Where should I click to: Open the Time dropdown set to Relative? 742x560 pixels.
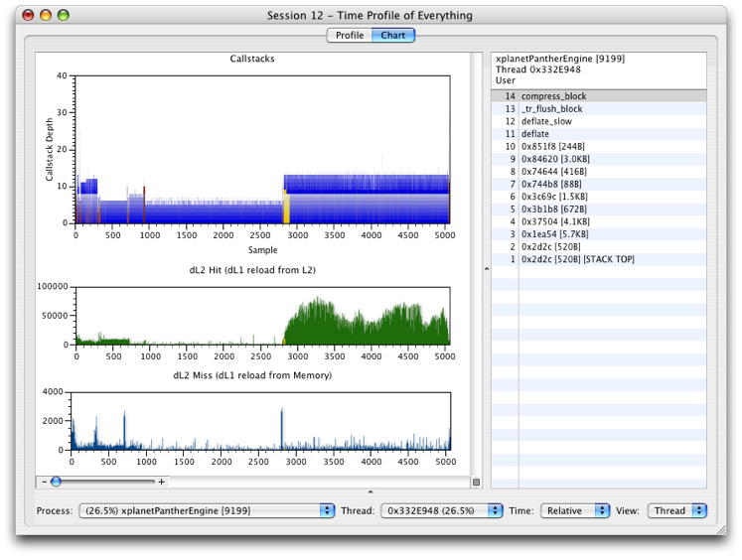pyautogui.click(x=575, y=510)
